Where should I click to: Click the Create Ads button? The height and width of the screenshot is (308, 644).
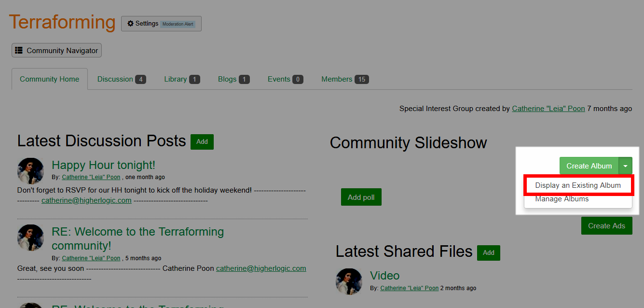click(606, 226)
